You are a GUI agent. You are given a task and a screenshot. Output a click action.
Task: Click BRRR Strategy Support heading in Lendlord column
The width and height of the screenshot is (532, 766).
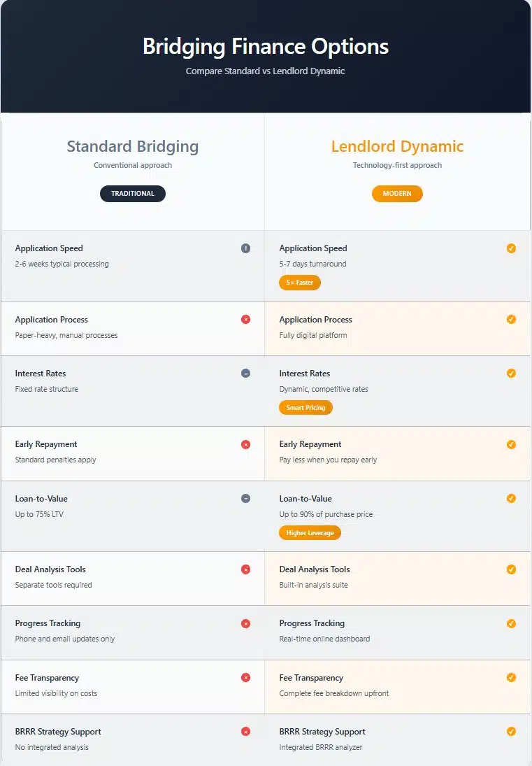pyautogui.click(x=322, y=731)
